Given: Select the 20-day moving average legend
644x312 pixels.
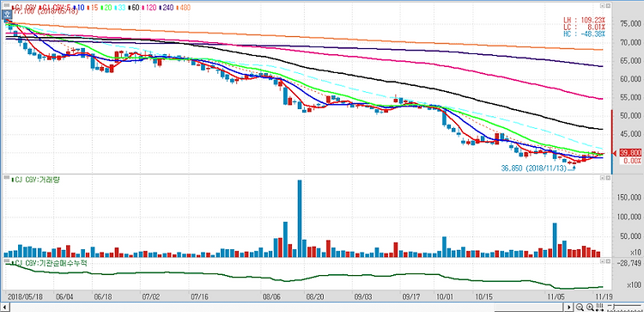Looking at the screenshot, I should point(106,8).
